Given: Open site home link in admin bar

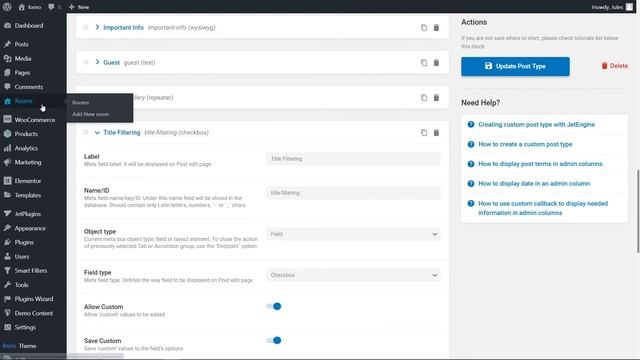Looking at the screenshot, I should (30, 7).
